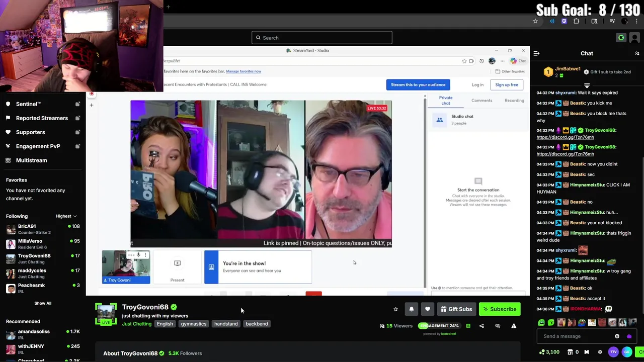The height and width of the screenshot is (362, 644).
Task: Click external-link icon next to Reported Streamers
Action: pyautogui.click(x=77, y=118)
